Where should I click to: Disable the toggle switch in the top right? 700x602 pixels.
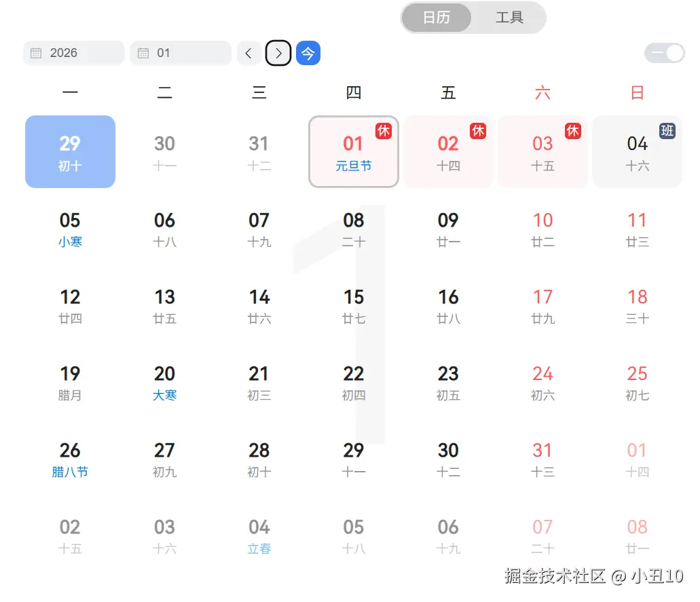tap(663, 53)
